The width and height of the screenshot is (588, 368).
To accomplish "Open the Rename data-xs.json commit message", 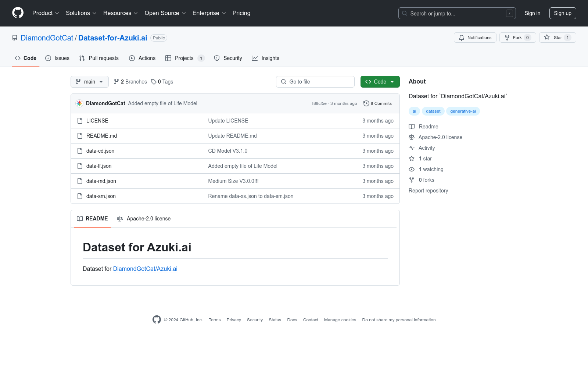I will pos(251,196).
